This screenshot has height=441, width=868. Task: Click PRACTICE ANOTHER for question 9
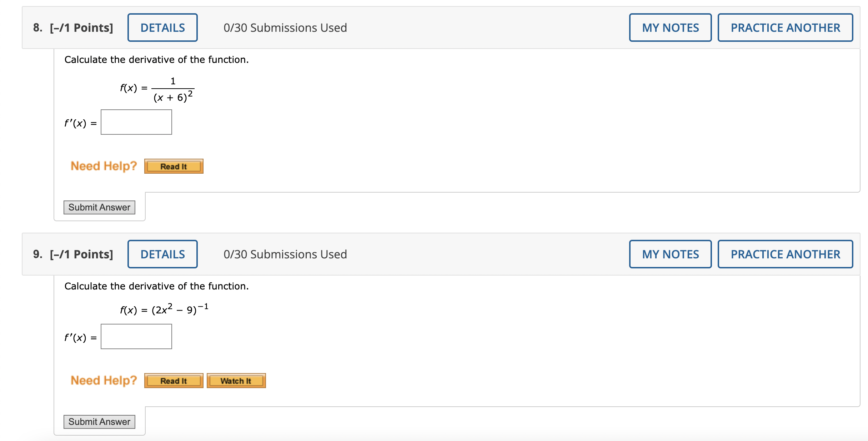(x=785, y=254)
